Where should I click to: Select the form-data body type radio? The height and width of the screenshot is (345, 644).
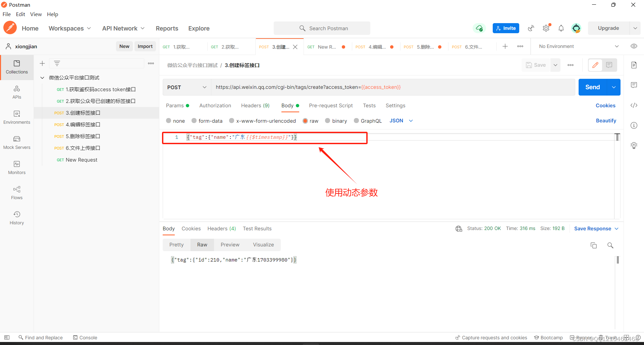(194, 121)
